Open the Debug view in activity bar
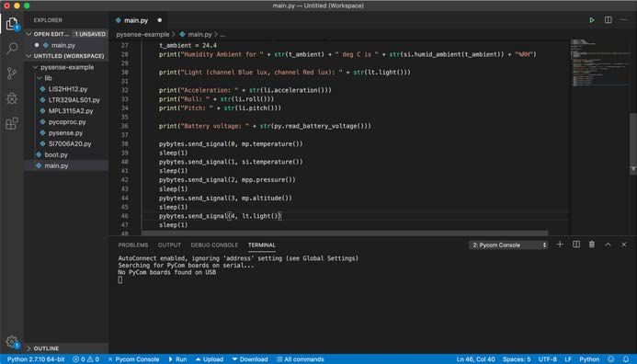 pos(12,98)
